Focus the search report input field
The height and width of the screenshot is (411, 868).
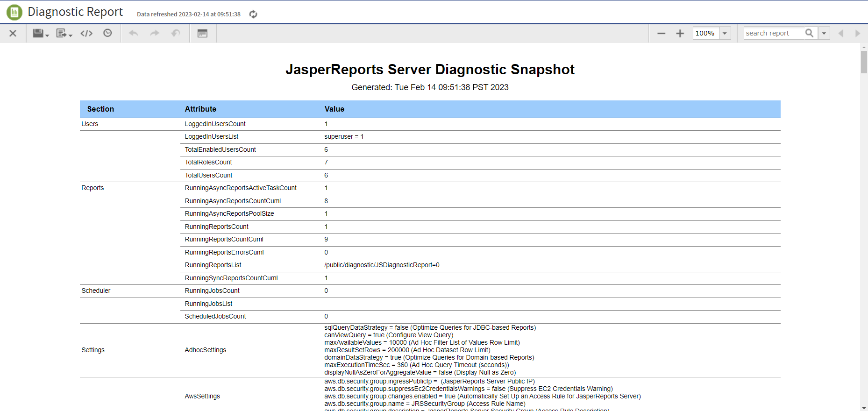[x=774, y=33]
